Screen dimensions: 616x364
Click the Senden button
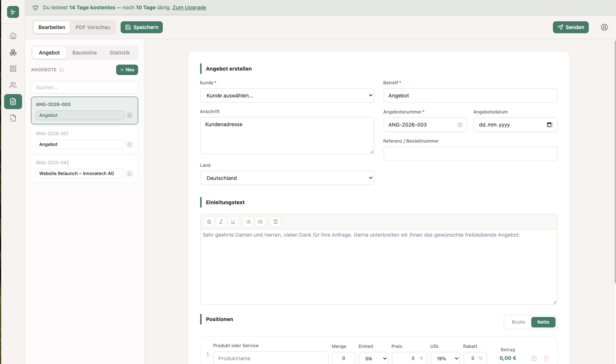click(570, 27)
